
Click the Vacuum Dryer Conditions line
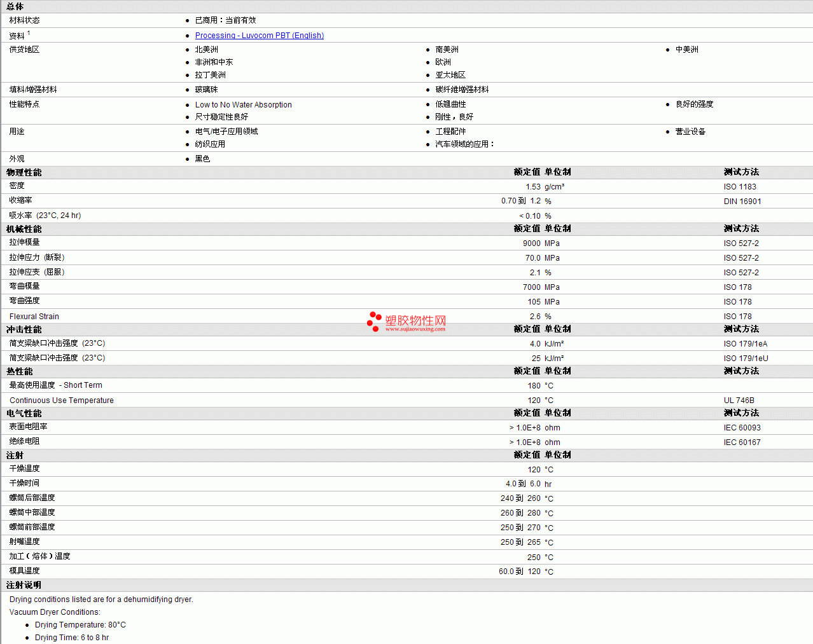pyautogui.click(x=55, y=612)
